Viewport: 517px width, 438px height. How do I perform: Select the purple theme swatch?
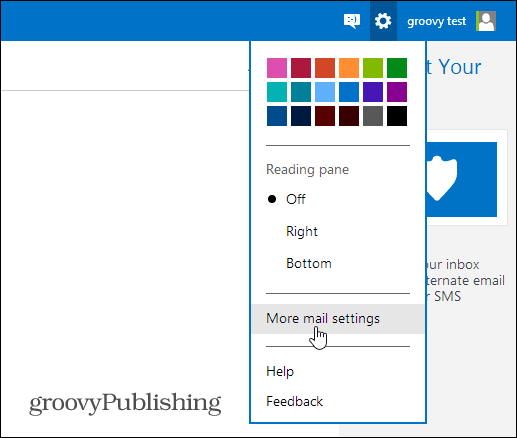(397, 92)
